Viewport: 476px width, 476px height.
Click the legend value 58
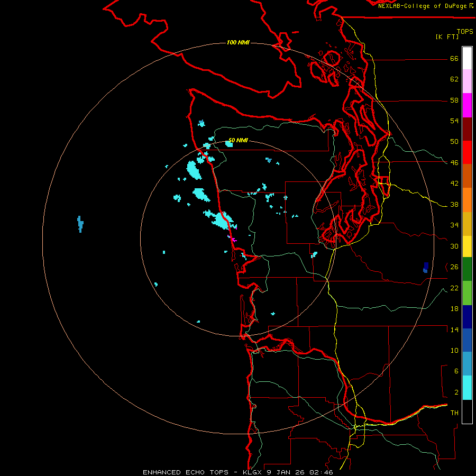coord(454,100)
